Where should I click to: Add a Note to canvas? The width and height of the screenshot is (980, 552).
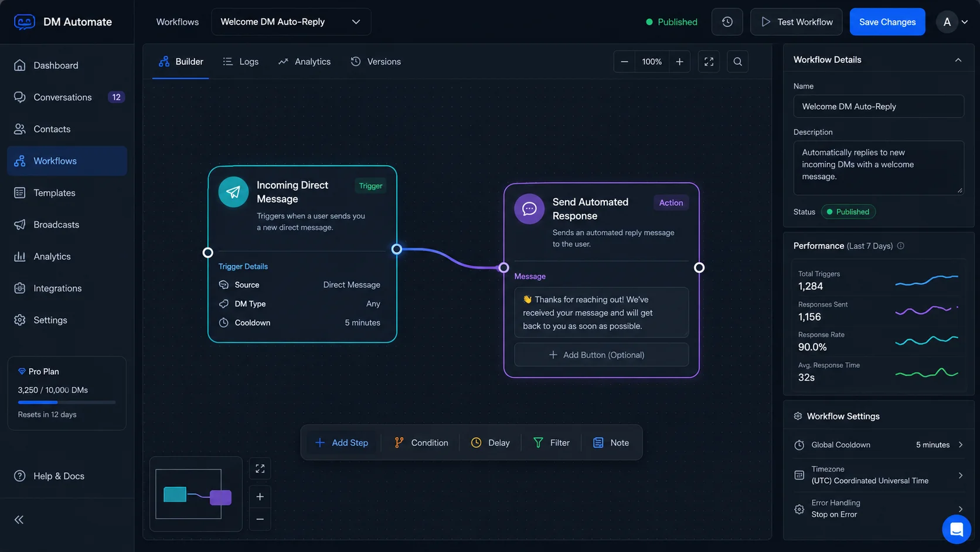point(611,443)
